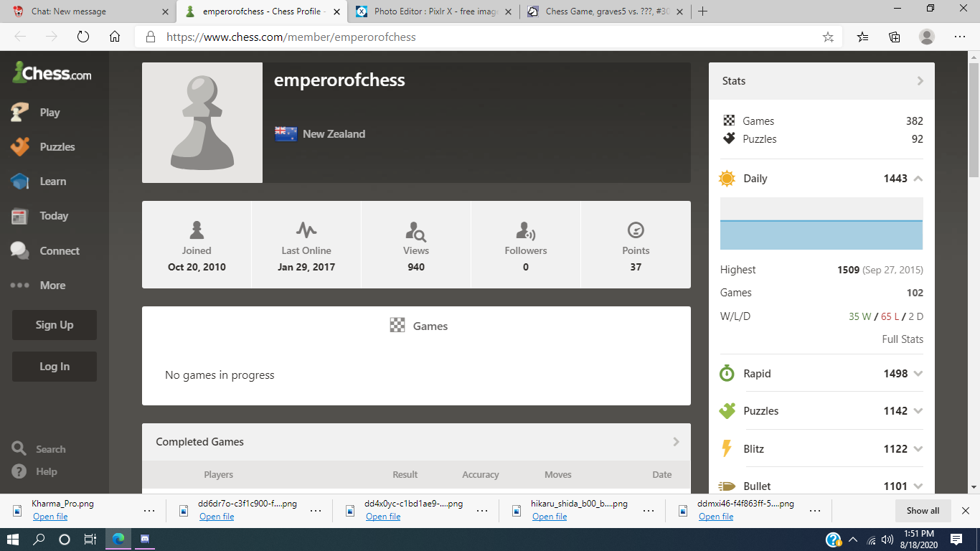Click the Accuracy column header
Image resolution: width=980 pixels, height=551 pixels.
coord(481,475)
